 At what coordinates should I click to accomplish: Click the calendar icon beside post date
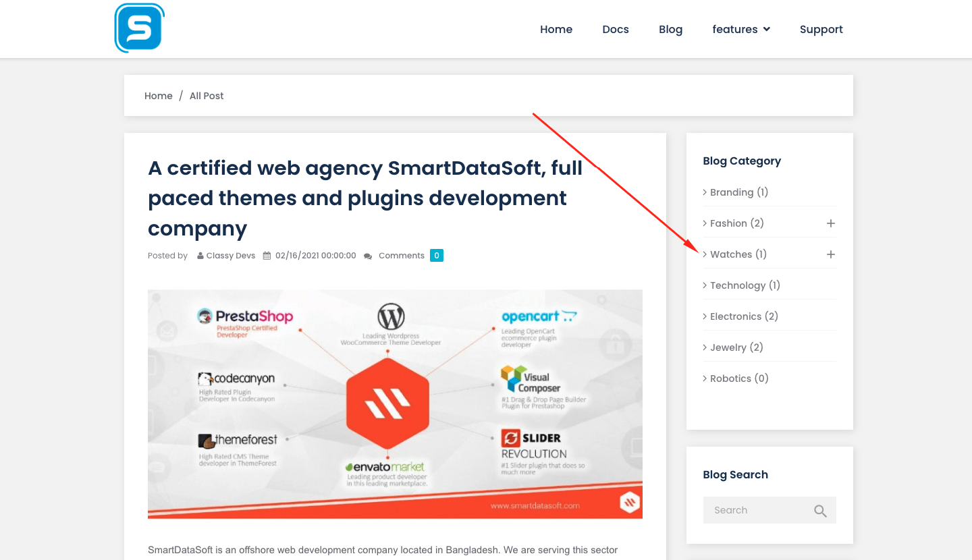[267, 256]
